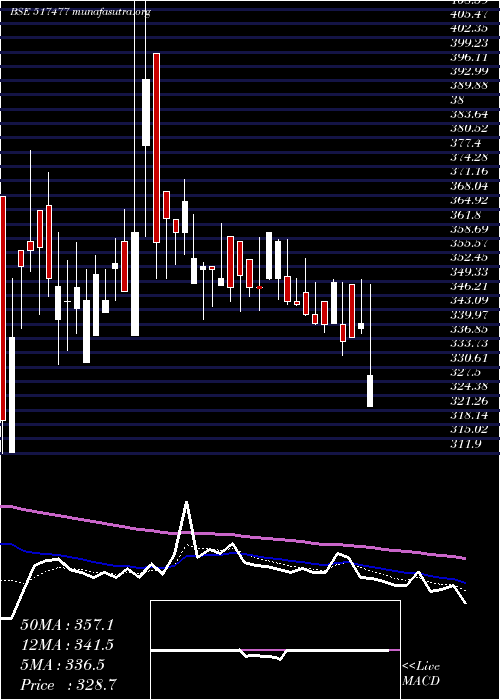500x700 pixels.
Task: Click the 402.35 price axis label
Action: tap(469, 29)
